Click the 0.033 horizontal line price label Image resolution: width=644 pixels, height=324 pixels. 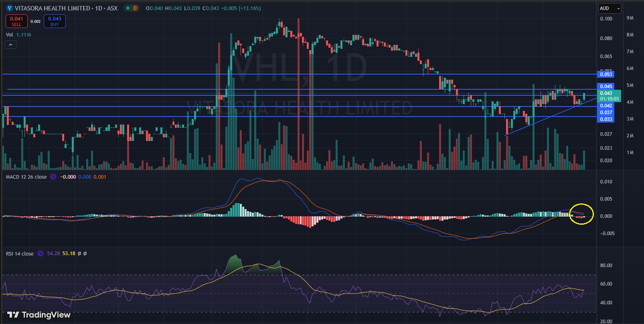coord(606,119)
